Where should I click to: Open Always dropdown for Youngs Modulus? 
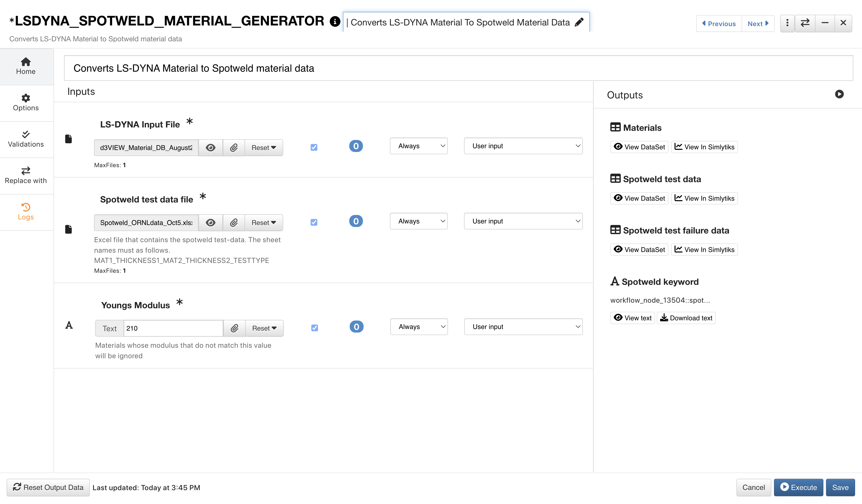tap(419, 327)
